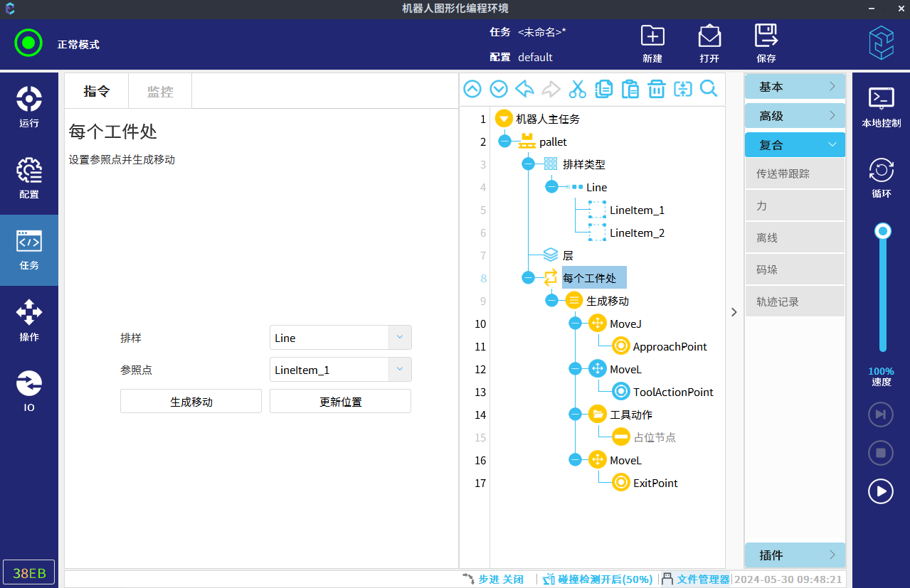Click the cut scissors icon in toolbar
This screenshot has width=910, height=588.
[577, 89]
